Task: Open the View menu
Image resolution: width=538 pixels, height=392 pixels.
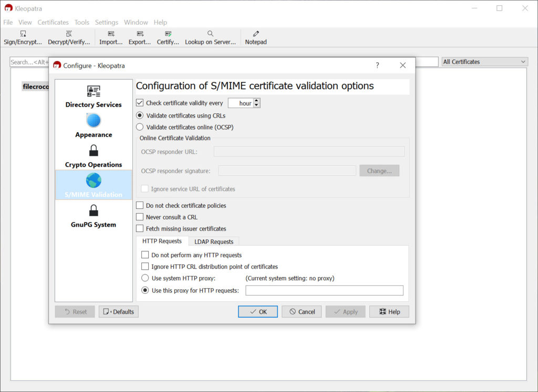Action: [x=25, y=22]
